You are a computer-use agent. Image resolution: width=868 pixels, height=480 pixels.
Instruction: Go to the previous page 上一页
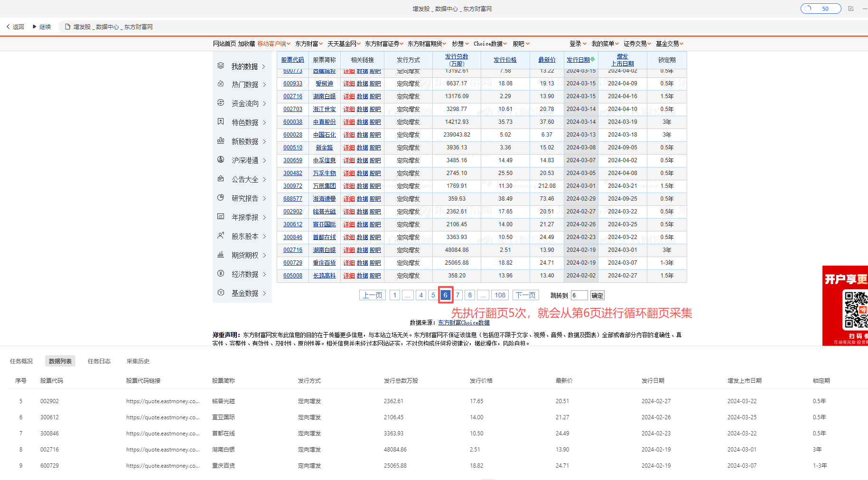coord(373,295)
